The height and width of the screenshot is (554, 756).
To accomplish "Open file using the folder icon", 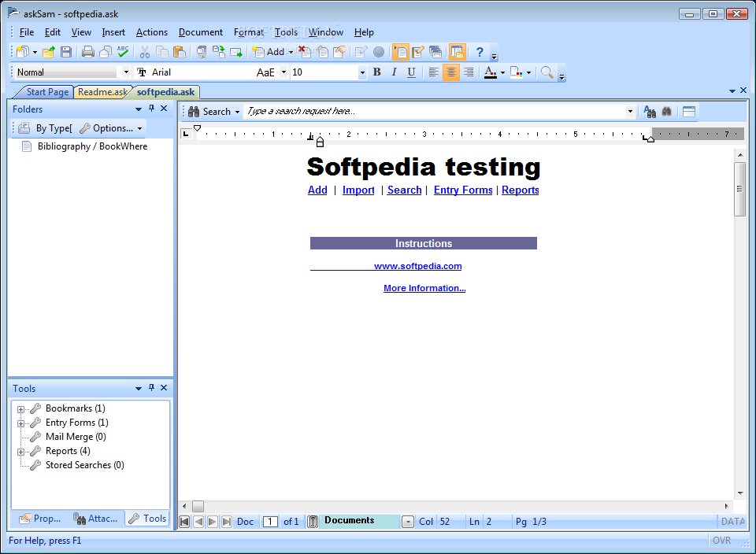I will click(49, 52).
